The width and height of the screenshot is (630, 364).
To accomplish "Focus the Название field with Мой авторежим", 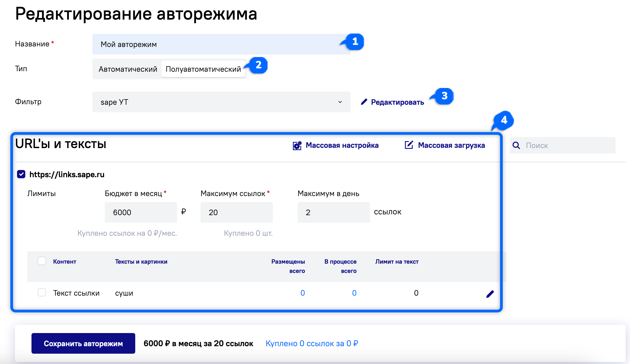I will [221, 44].
